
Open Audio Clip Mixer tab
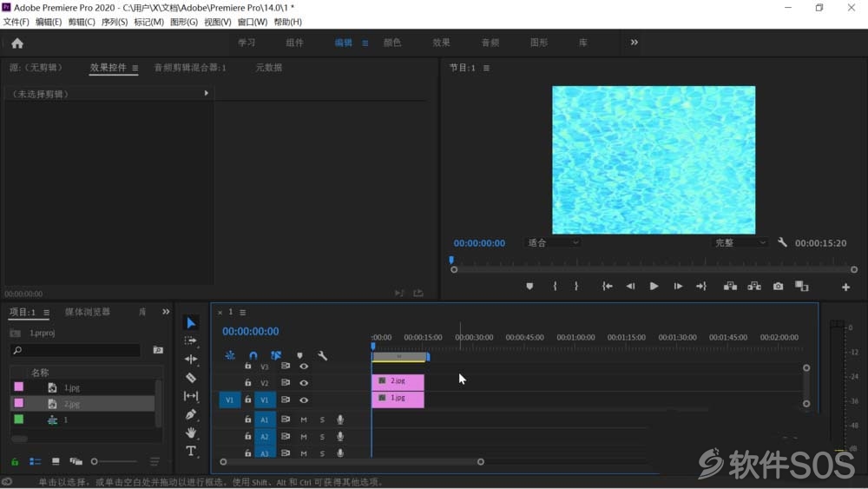pyautogui.click(x=190, y=68)
